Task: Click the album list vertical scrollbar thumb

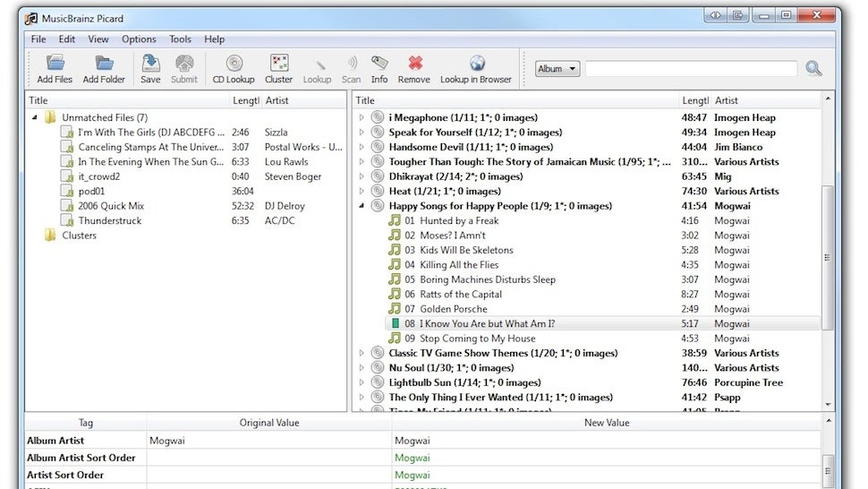Action: [x=827, y=258]
